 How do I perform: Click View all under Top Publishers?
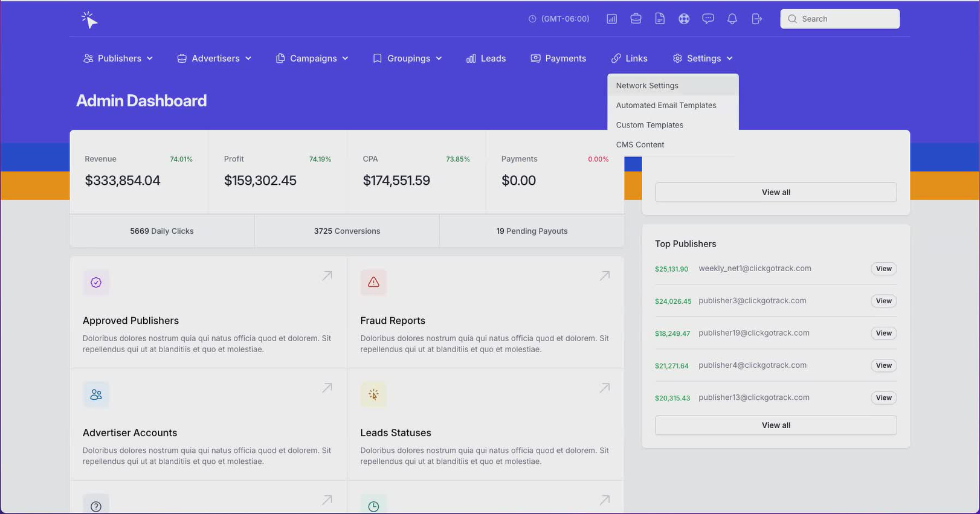pos(776,425)
